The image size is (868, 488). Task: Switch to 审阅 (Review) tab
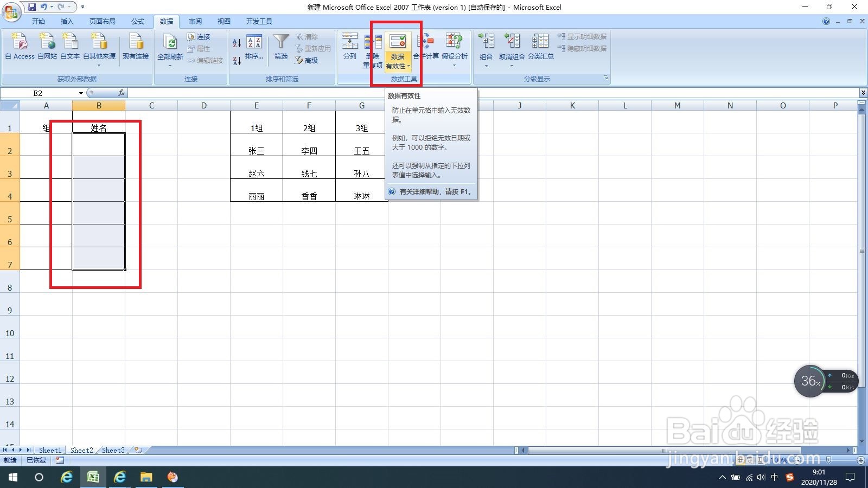click(x=195, y=22)
